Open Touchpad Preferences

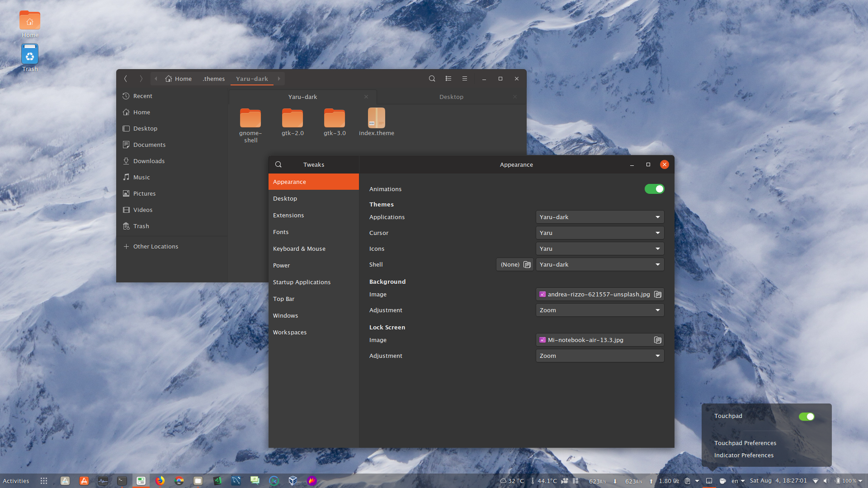pos(745,443)
